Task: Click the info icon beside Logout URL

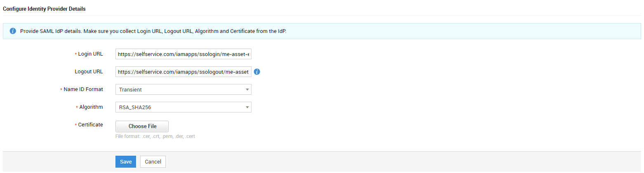Action: coord(257,72)
